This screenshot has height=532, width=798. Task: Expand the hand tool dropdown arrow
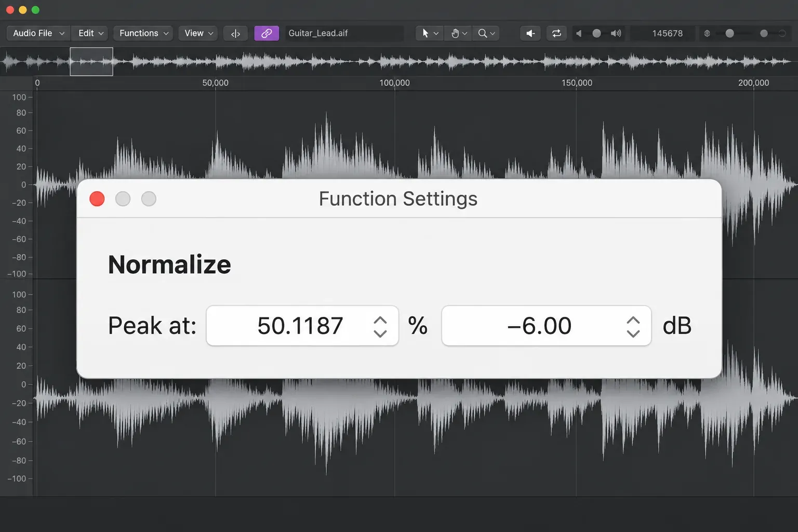(465, 33)
